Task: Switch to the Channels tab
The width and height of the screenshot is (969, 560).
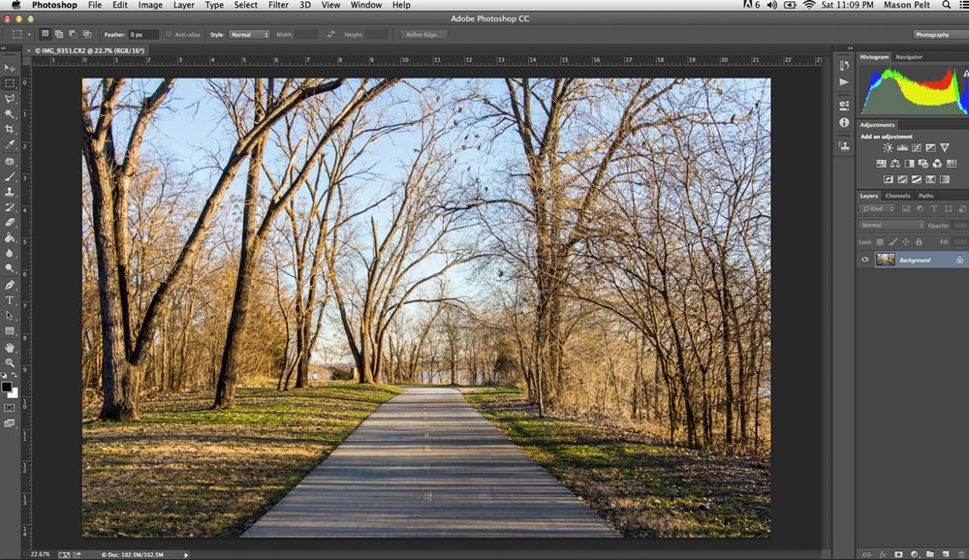Action: point(897,196)
